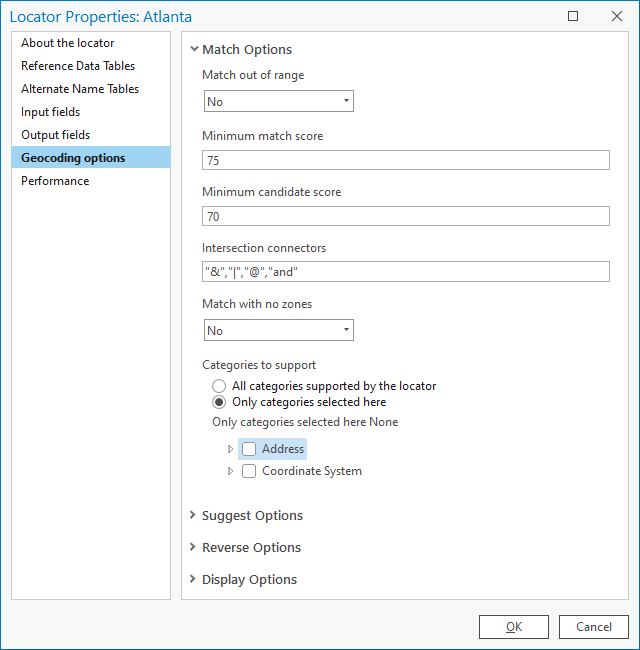Viewport: 640px width, 650px height.
Task: Select All categories supported by the locator
Action: [x=219, y=386]
